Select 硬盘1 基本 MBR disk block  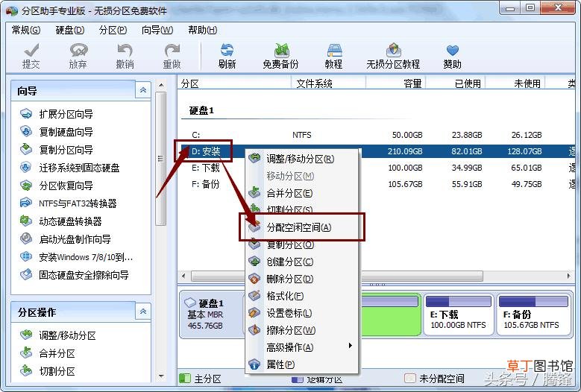point(212,314)
